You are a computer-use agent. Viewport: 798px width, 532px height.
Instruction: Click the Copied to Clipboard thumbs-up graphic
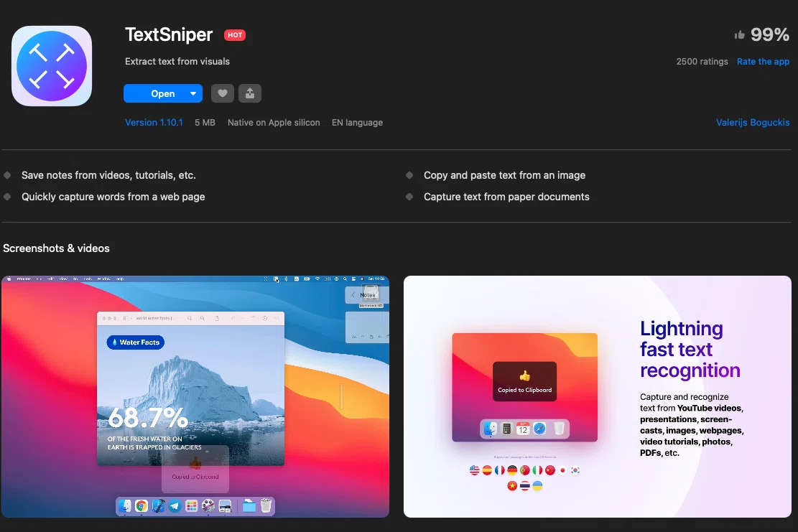[x=525, y=376]
